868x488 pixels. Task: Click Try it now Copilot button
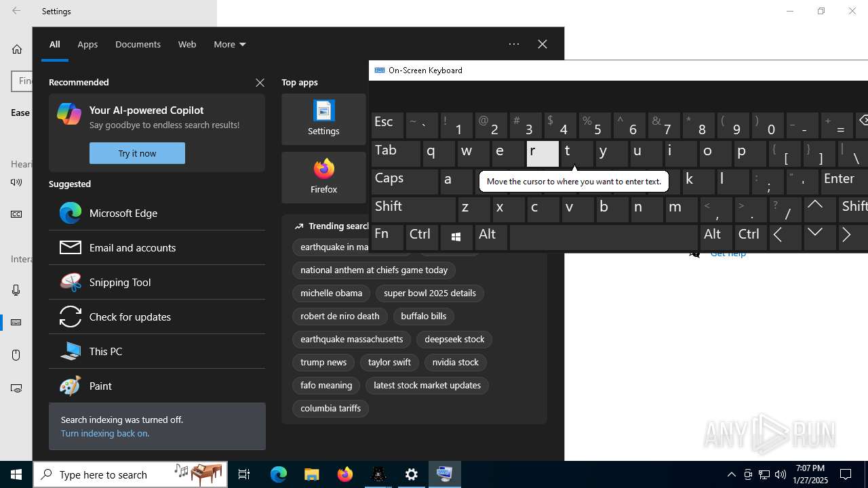tap(137, 153)
